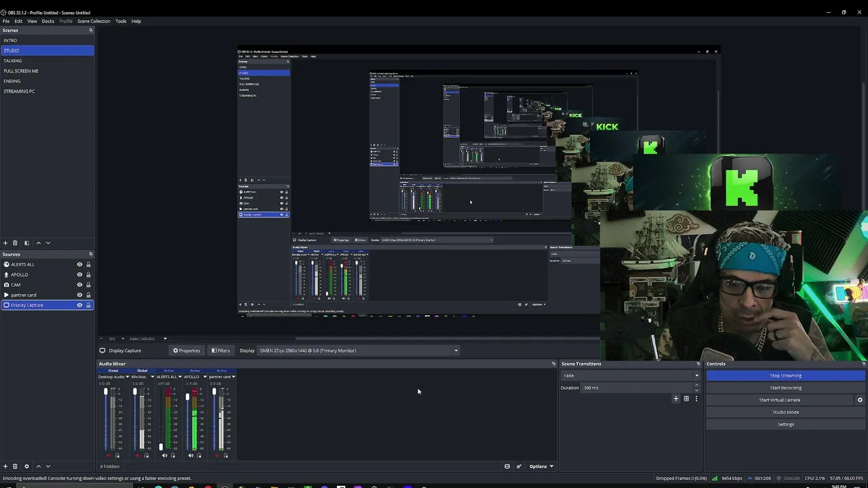Unmute Desktop Audio speaker icon

coord(108,455)
